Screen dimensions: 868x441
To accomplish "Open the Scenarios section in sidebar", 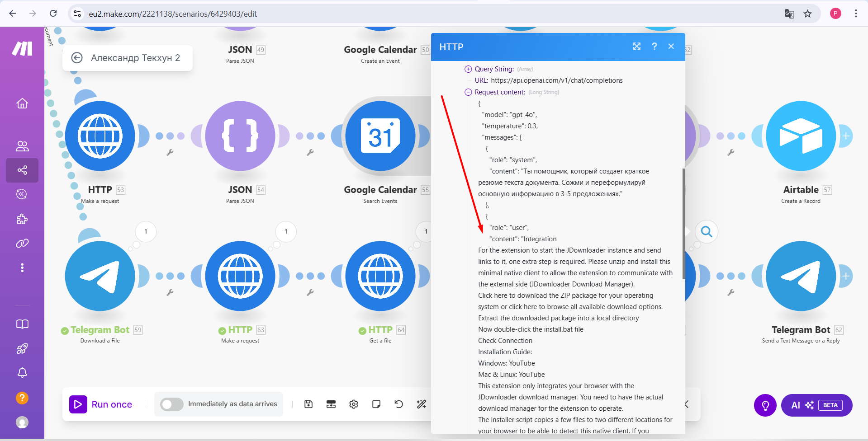I will click(x=22, y=170).
